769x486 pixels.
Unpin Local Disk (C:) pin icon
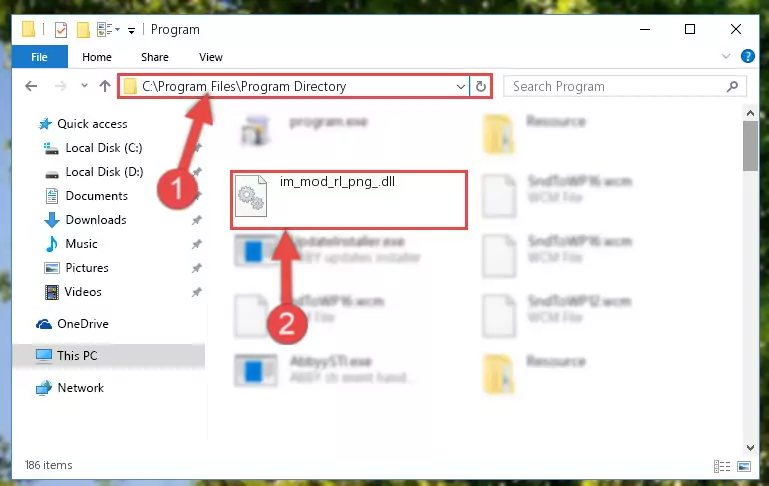point(198,148)
